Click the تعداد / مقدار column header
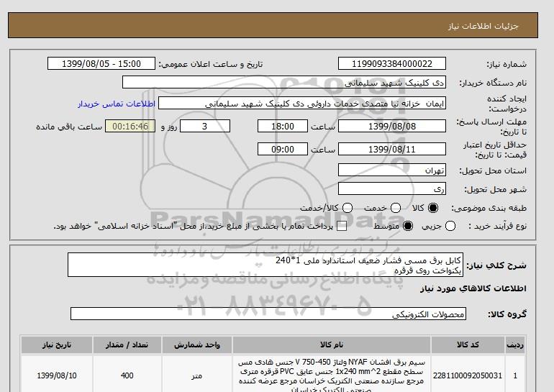The height and width of the screenshot is (392, 554). tap(127, 345)
